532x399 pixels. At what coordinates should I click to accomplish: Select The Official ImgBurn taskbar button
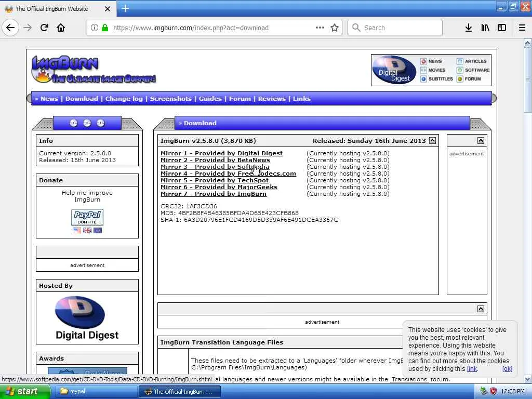pos(180,392)
